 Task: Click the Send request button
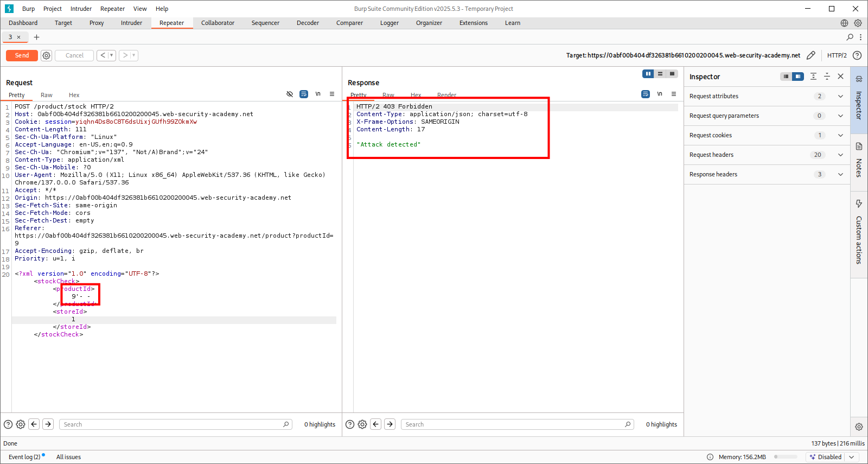[22, 55]
